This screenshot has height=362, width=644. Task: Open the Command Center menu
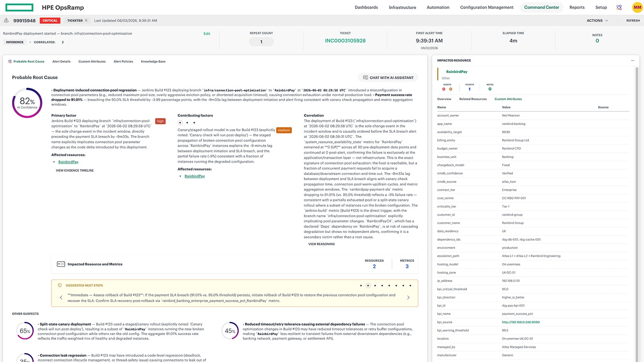point(542,7)
